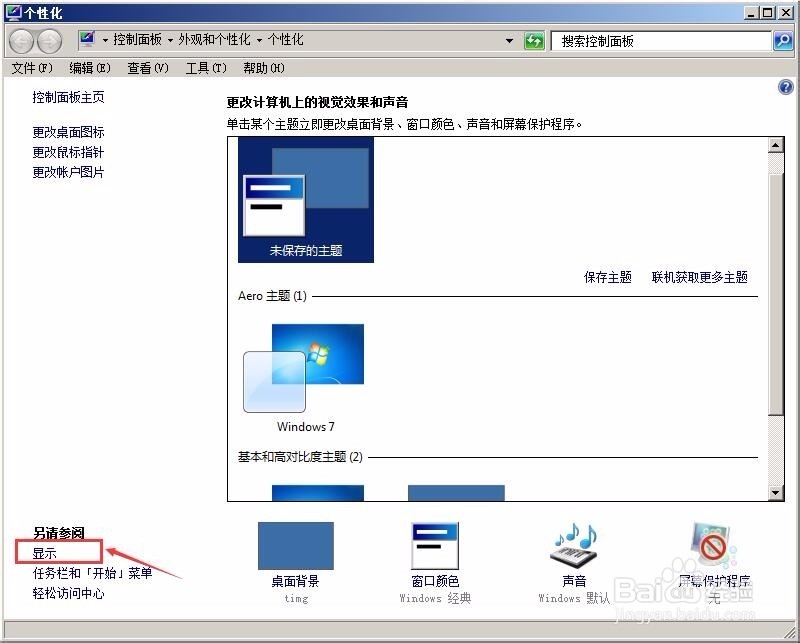Viewport: 800px width, 643px height.
Task: Open 窗口颜色 (Window Color) settings
Action: 435,548
